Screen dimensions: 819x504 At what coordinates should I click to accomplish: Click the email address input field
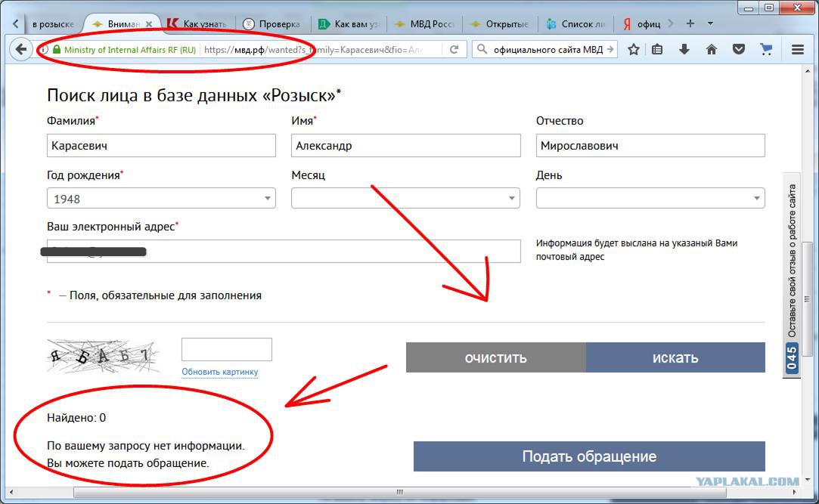point(284,251)
